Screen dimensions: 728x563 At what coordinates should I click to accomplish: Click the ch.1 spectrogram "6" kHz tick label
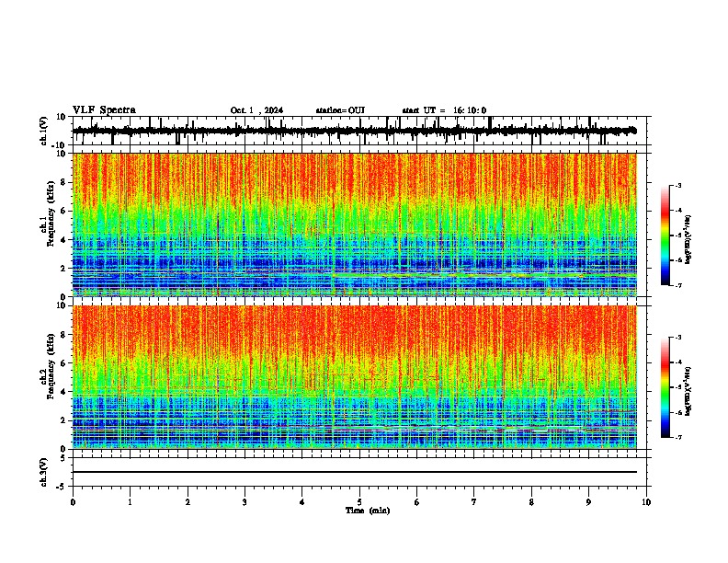tap(63, 211)
